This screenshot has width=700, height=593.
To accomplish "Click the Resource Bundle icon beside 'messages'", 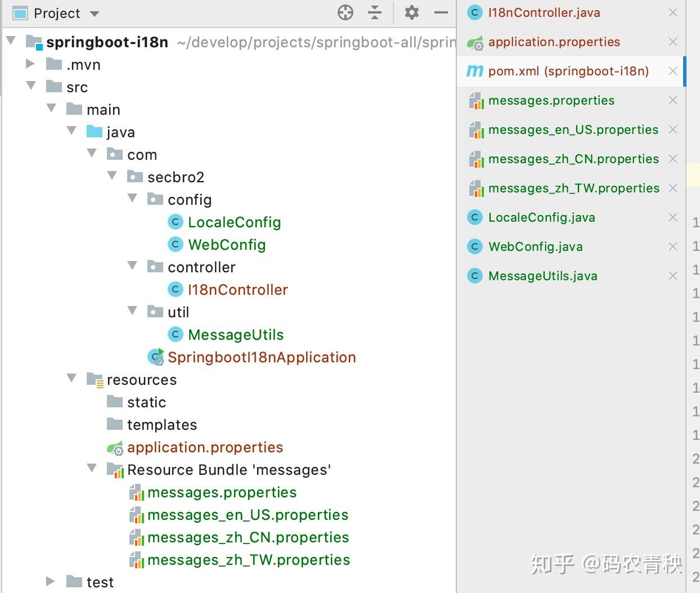I will coord(115,469).
